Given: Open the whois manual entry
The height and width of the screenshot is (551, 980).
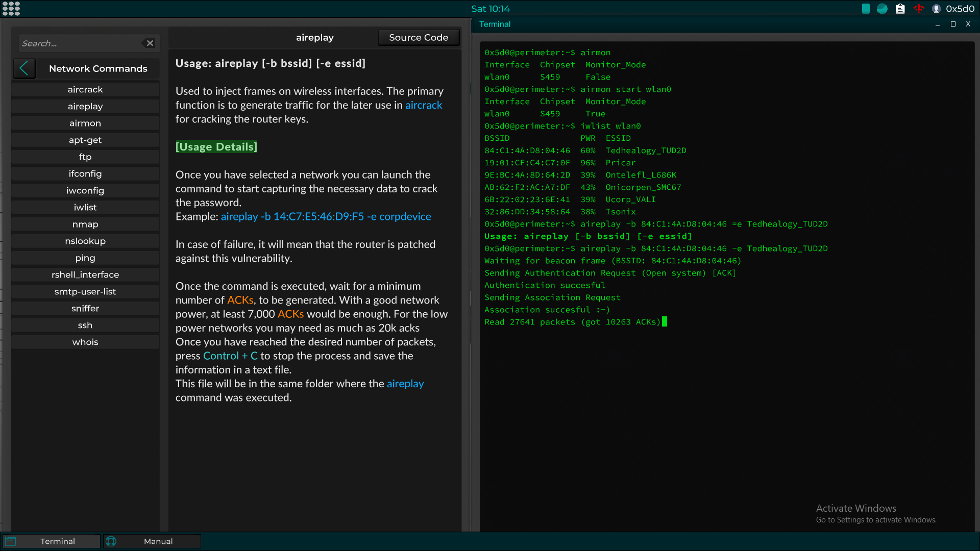Looking at the screenshot, I should tap(85, 342).
